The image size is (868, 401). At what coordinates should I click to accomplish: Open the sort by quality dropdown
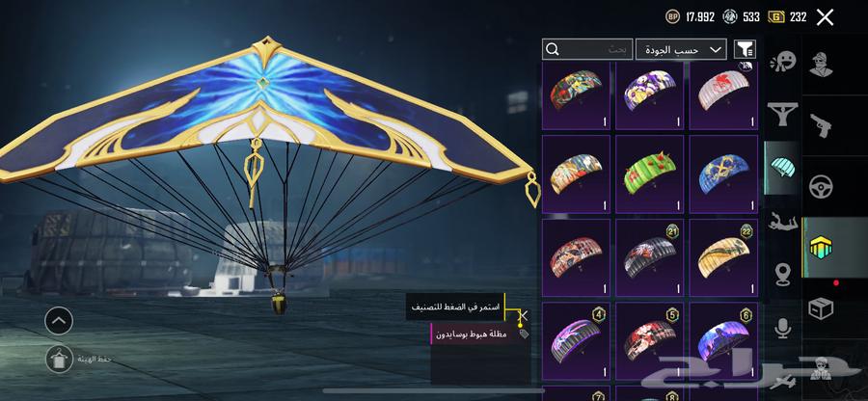(x=681, y=49)
